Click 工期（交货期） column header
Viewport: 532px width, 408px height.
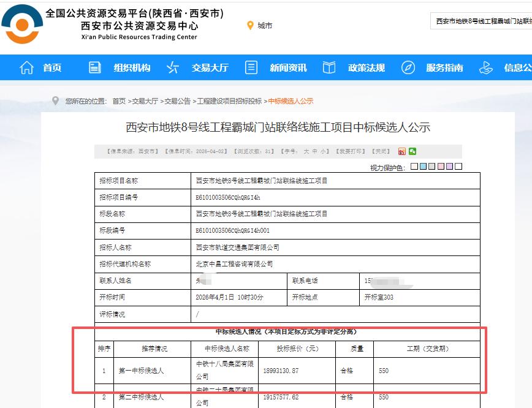pyautogui.click(x=427, y=349)
